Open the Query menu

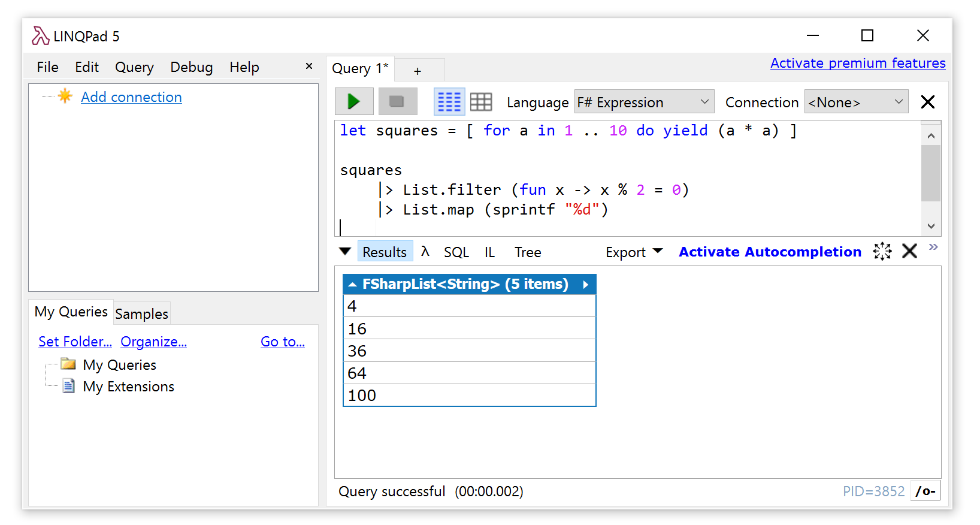pos(134,67)
